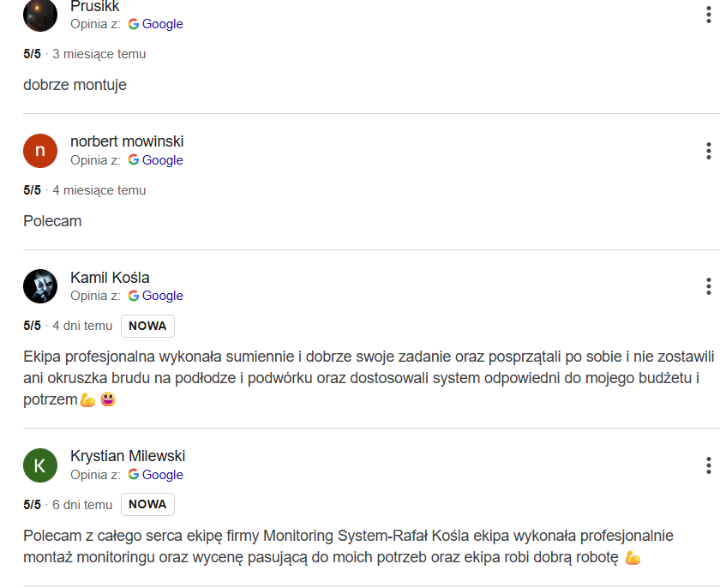Click NOWA badge on Krystian Milewski's review
The height and width of the screenshot is (588, 720).
click(x=147, y=505)
